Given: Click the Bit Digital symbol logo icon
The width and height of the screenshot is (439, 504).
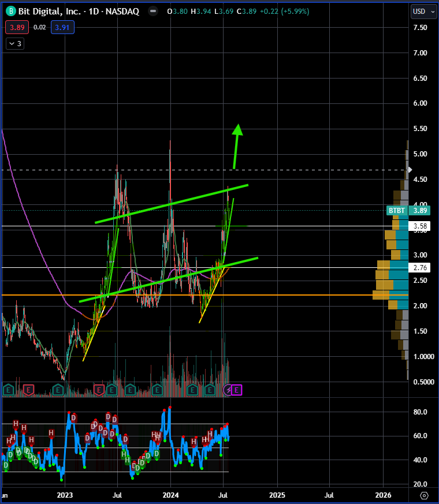Looking at the screenshot, I should pos(11,12).
